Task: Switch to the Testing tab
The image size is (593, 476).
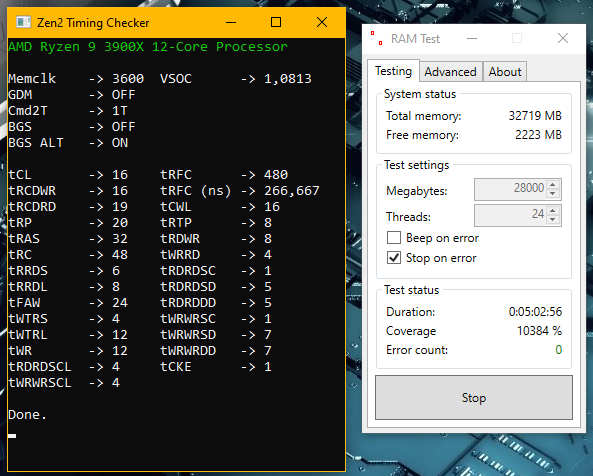Action: coord(393,71)
